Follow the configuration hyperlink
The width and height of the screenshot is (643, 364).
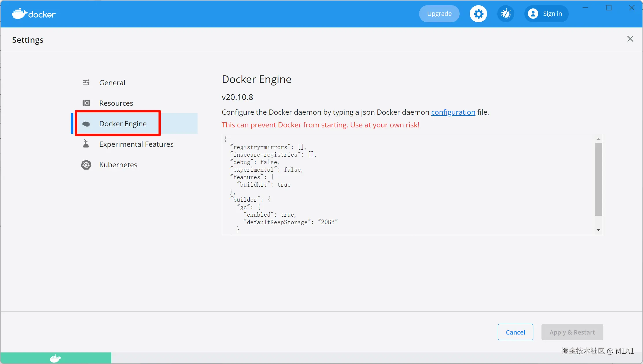tap(453, 112)
